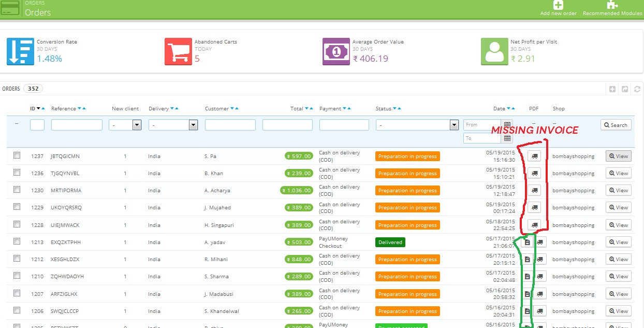The image size is (644, 328).
Task: Click the Add new order icon
Action: pyautogui.click(x=558, y=5)
